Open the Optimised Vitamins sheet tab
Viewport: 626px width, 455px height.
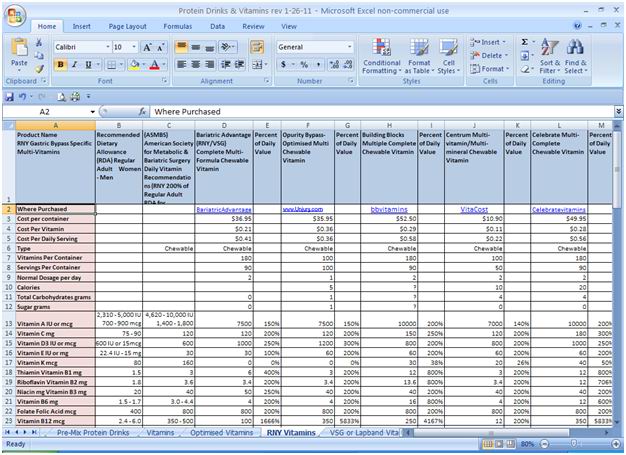tap(222, 433)
